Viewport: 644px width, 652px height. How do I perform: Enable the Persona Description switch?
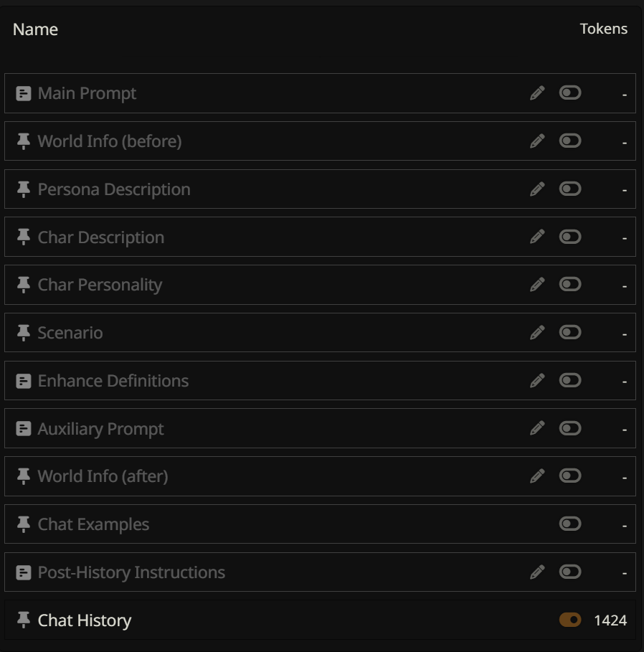click(x=570, y=189)
